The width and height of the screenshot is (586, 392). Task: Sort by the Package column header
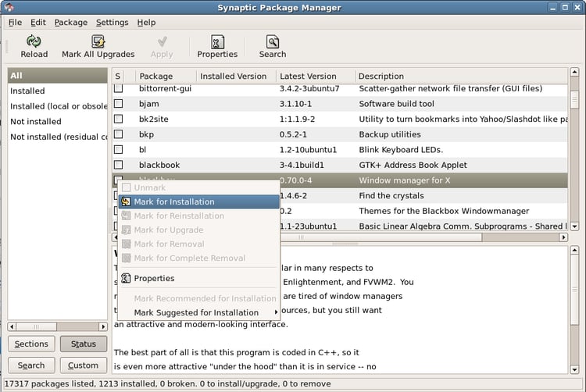166,77
